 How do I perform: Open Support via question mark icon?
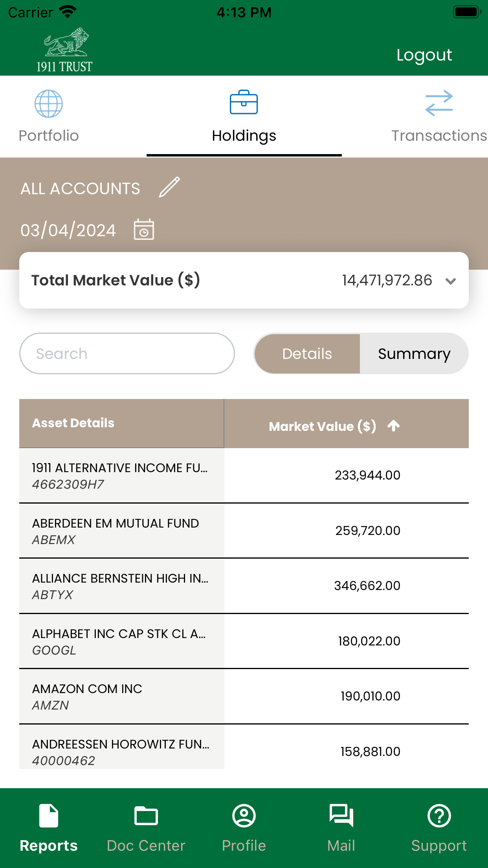coord(439,816)
